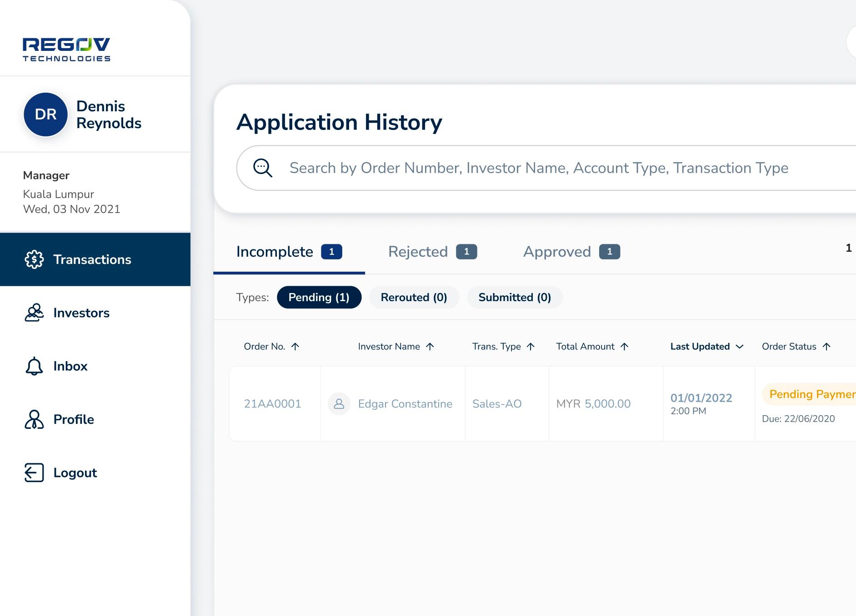
Task: Select the Pending (1) type filter
Action: tap(319, 298)
